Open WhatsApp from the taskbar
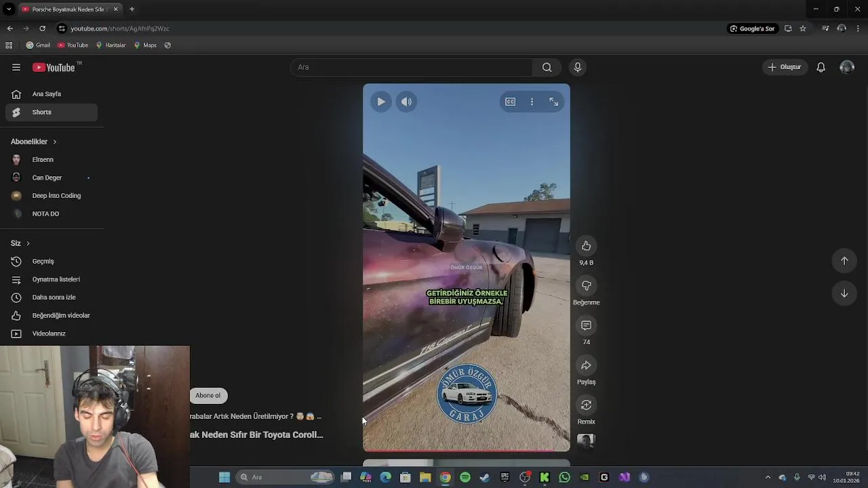The image size is (868, 488). (x=564, y=477)
